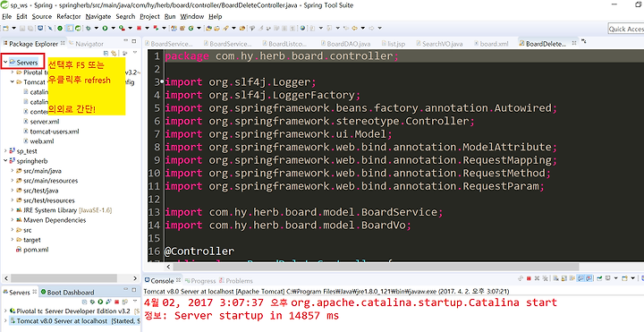
Task: Expand the Maven Dependencies node
Action: coord(13,220)
